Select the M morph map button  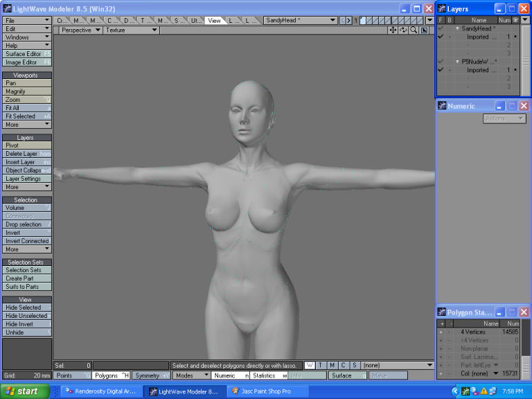pos(332,365)
